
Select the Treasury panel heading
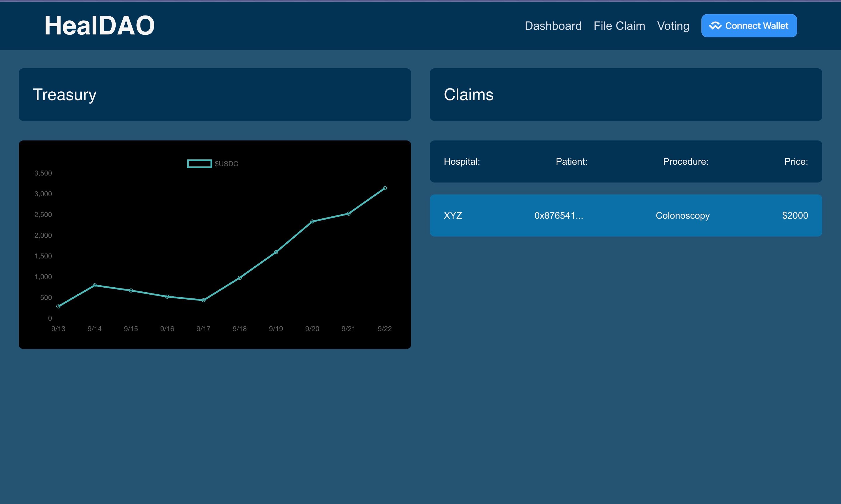point(65,95)
